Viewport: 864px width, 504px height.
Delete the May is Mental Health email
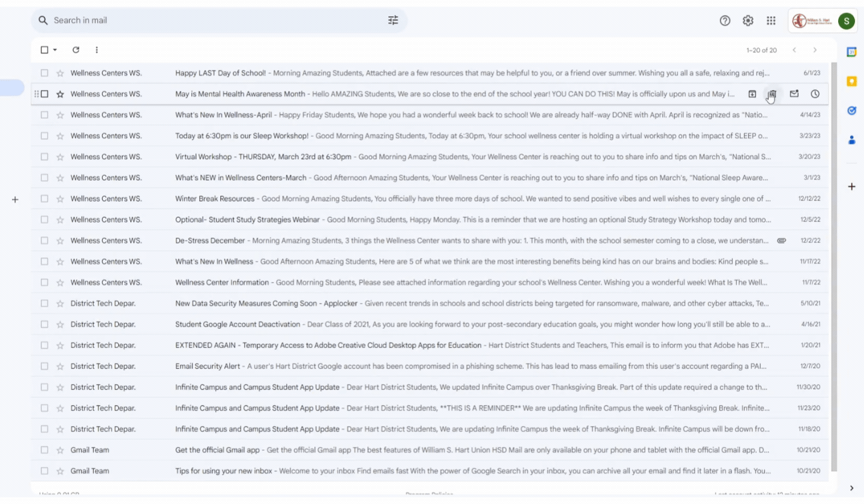pyautogui.click(x=772, y=94)
